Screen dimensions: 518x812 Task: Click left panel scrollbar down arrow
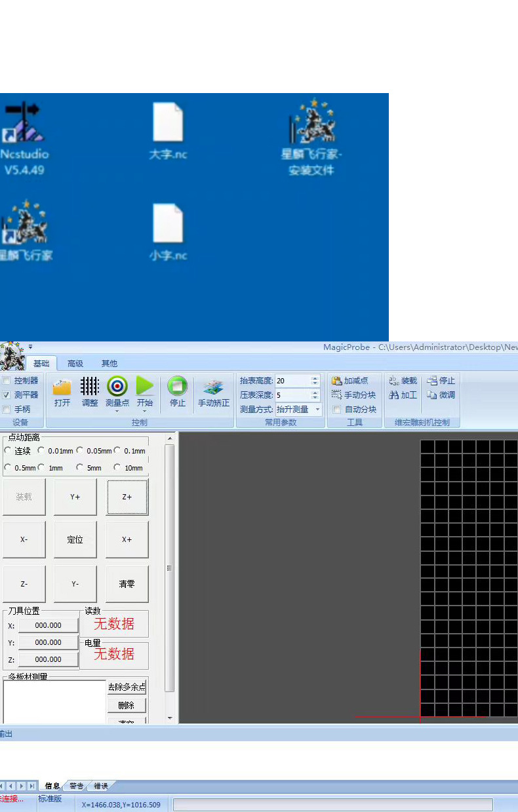pyautogui.click(x=170, y=718)
